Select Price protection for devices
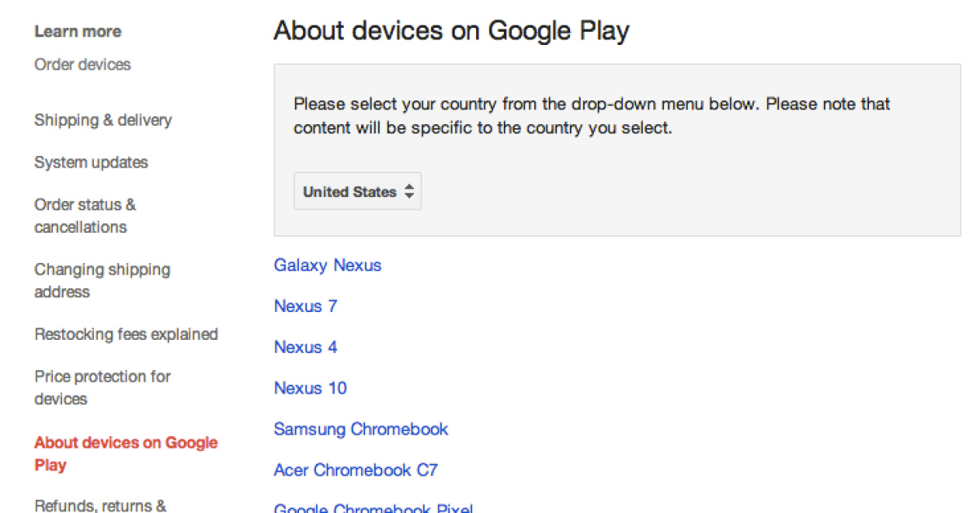The image size is (980, 513). click(x=102, y=388)
